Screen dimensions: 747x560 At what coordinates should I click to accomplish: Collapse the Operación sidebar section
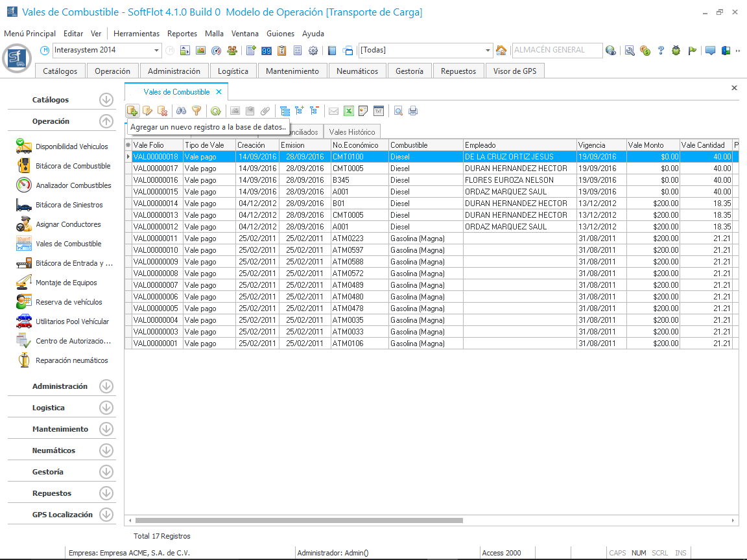click(x=106, y=121)
